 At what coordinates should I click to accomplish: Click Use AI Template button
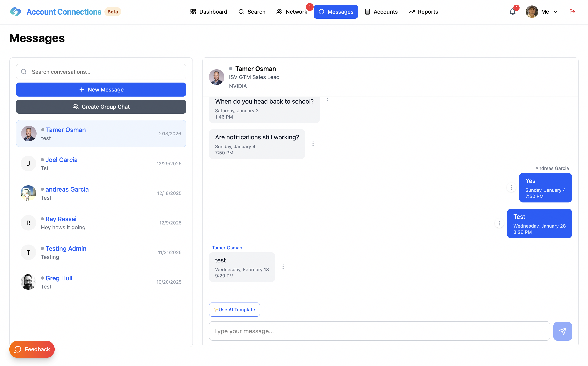[x=234, y=310]
